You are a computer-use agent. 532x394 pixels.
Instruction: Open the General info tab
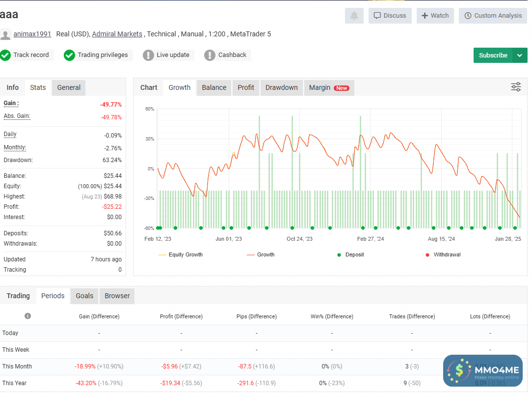coord(69,87)
